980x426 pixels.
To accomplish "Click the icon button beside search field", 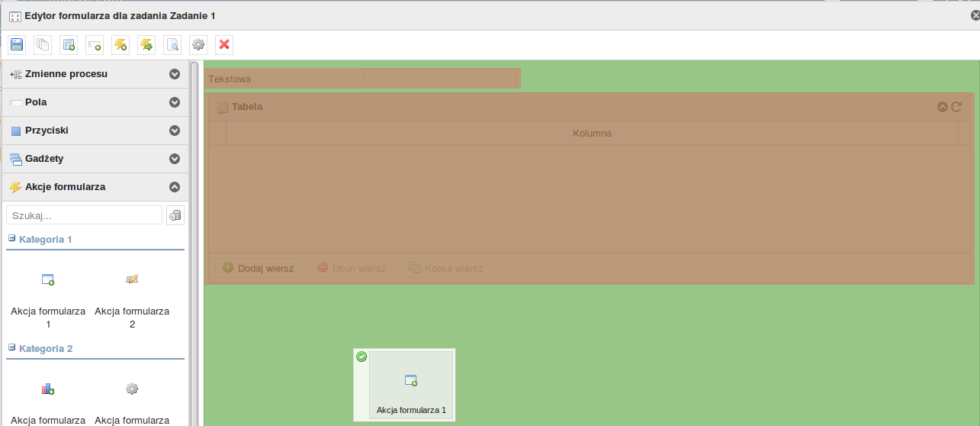I will pos(175,215).
